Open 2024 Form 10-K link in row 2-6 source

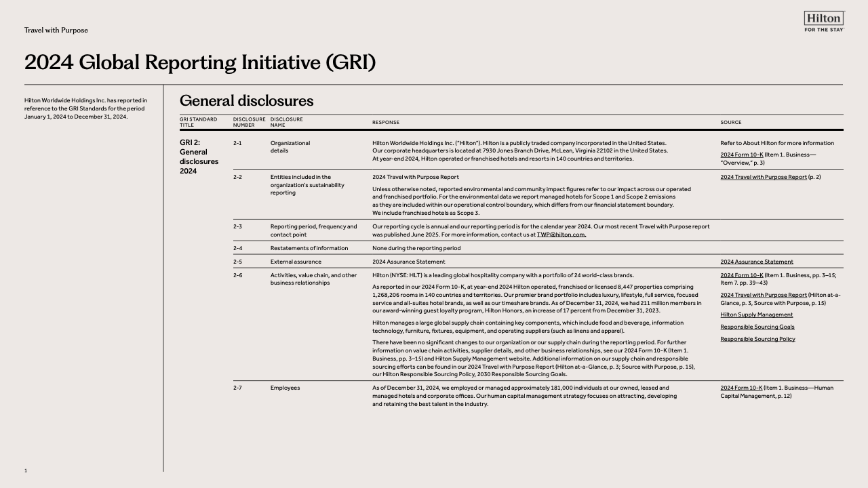741,275
